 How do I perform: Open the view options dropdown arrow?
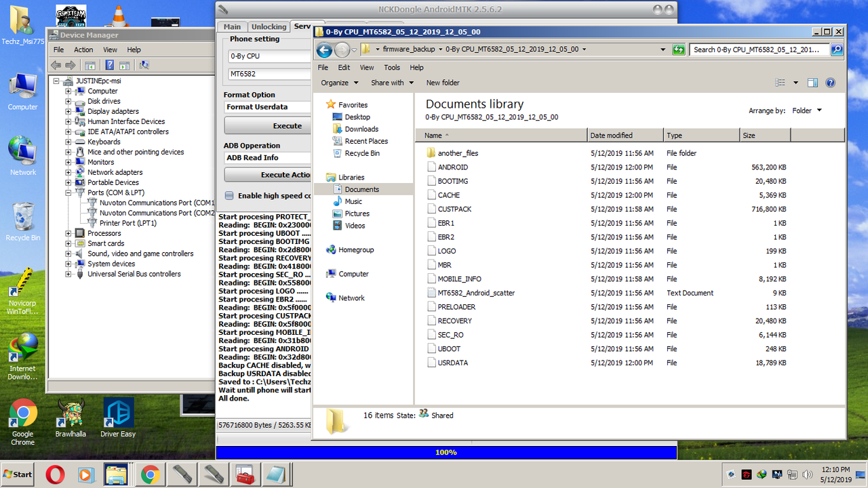(796, 83)
